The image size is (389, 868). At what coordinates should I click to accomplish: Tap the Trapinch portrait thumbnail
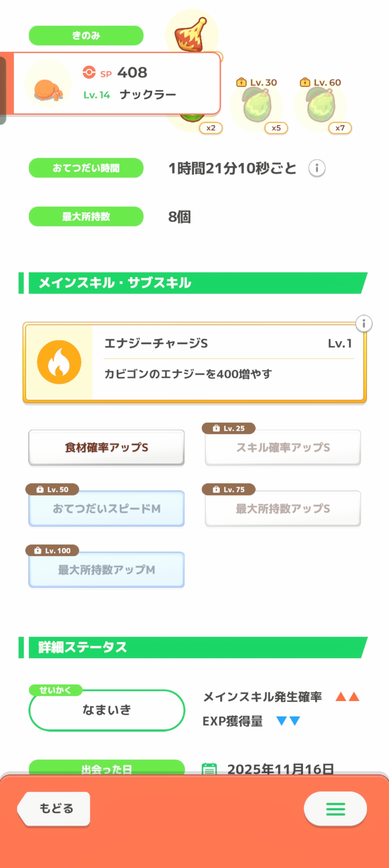[48, 84]
